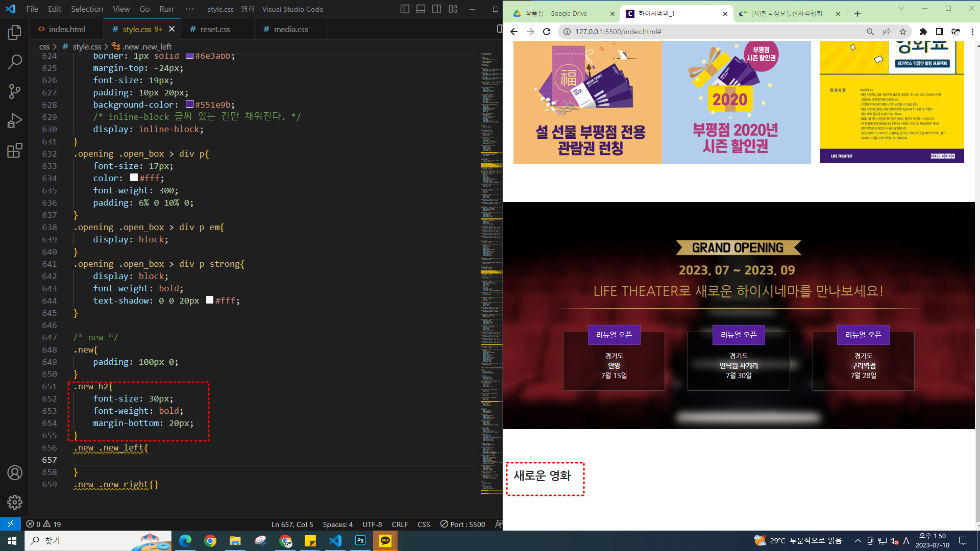
Task: Bookmark this page with star icon
Action: [x=903, y=32]
